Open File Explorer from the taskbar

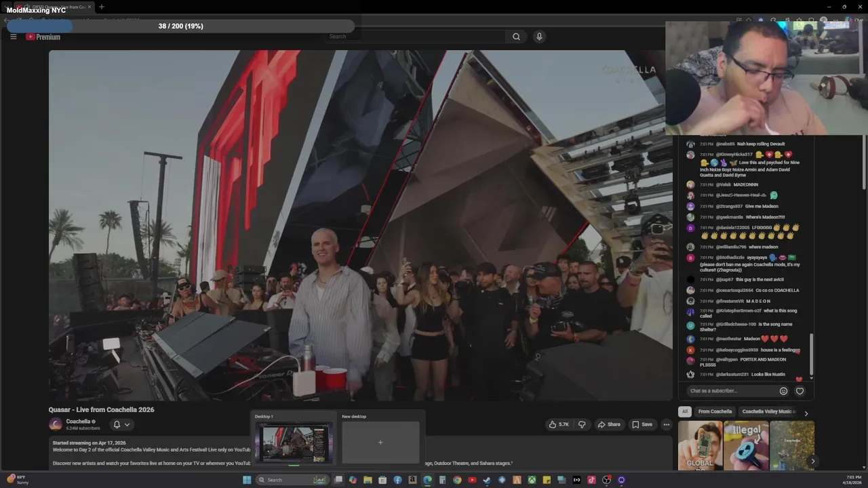(x=368, y=480)
